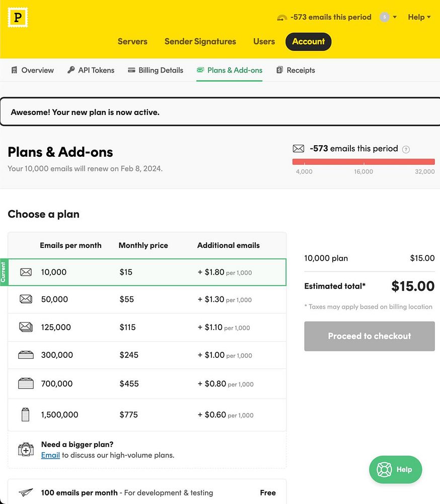Click the red email usage progress bar

(x=363, y=162)
